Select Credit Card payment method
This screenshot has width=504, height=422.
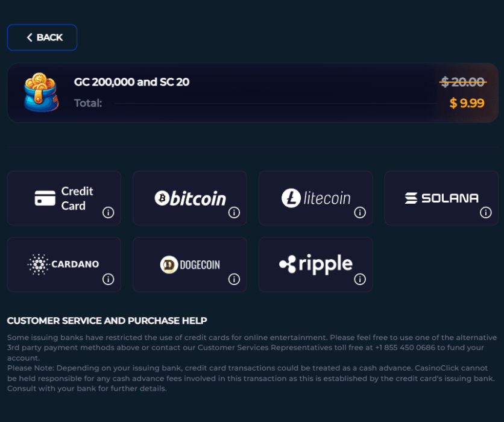(x=63, y=198)
